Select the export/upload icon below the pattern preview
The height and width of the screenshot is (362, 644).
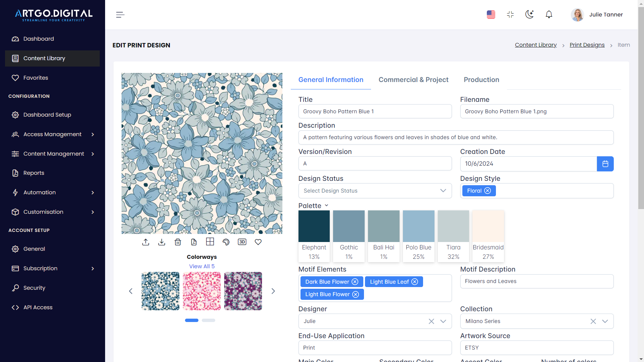pyautogui.click(x=145, y=242)
